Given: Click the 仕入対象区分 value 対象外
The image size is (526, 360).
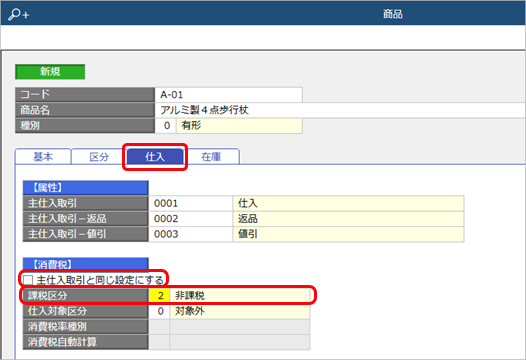Looking at the screenshot, I should [x=240, y=311].
